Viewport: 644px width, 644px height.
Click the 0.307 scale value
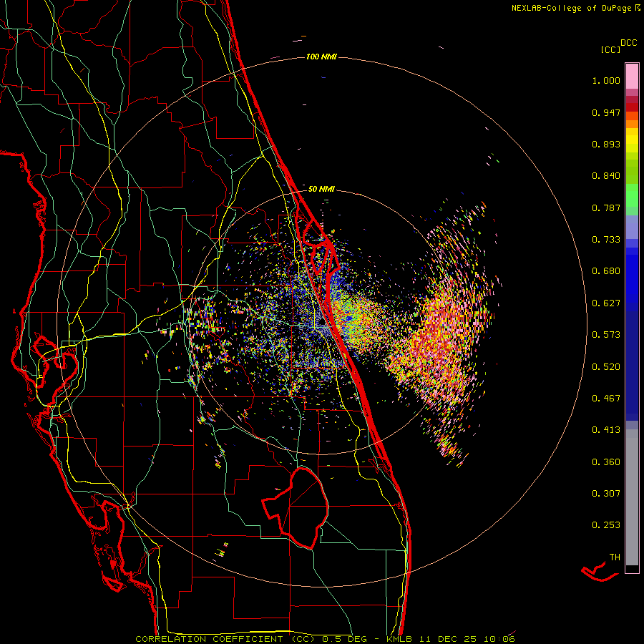pos(606,494)
